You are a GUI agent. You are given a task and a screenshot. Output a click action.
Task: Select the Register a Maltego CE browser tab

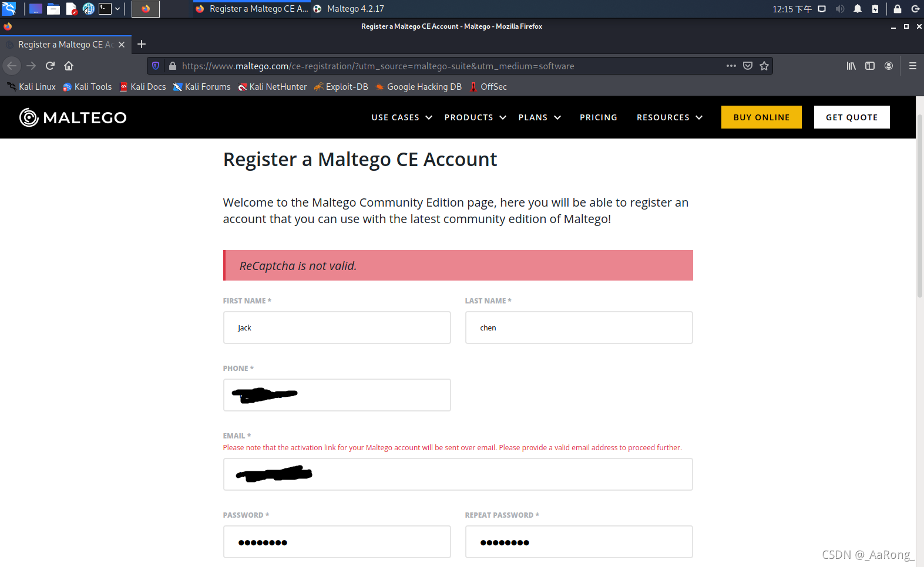(66, 45)
